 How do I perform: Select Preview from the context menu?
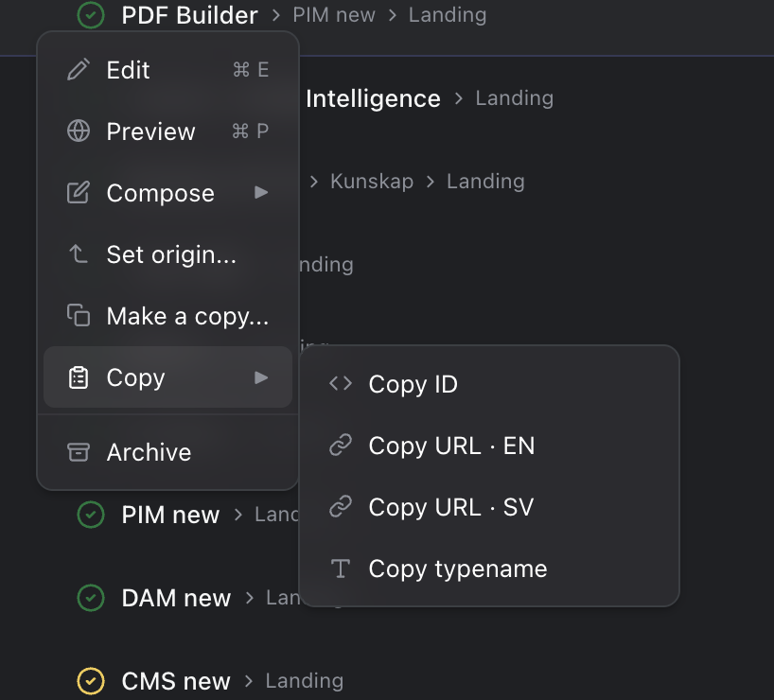click(x=167, y=131)
